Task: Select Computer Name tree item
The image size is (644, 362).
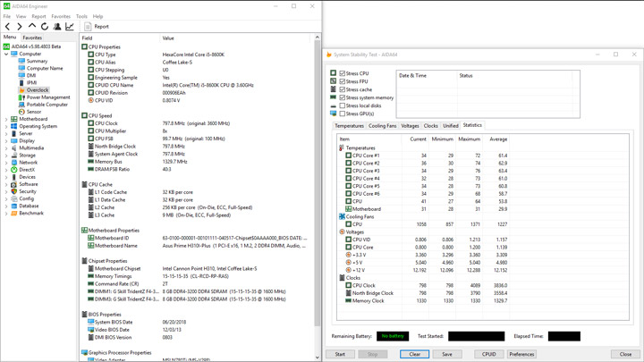Action: click(45, 68)
